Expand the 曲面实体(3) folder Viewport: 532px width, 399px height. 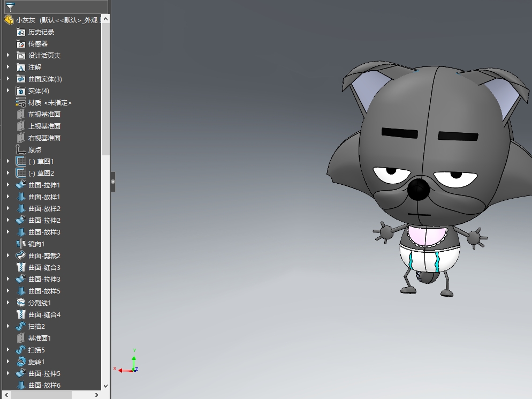pyautogui.click(x=8, y=79)
